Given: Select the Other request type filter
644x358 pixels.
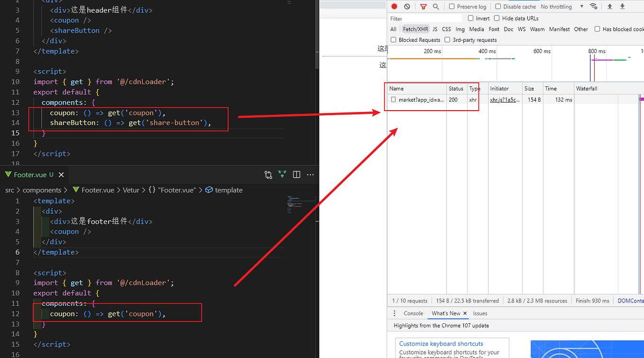Looking at the screenshot, I should (581, 29).
